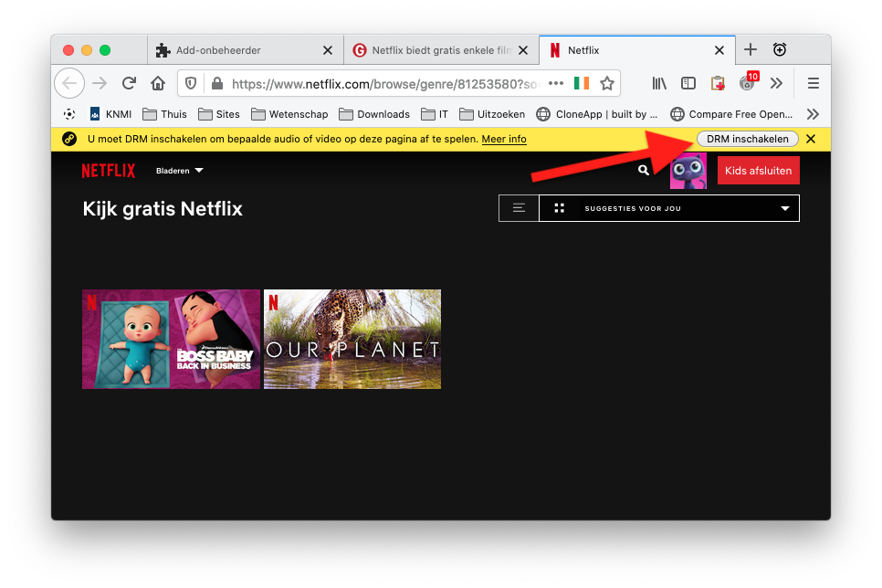Open the Firefox hamburger menu
Viewport: 882px width, 588px height.
[813, 83]
